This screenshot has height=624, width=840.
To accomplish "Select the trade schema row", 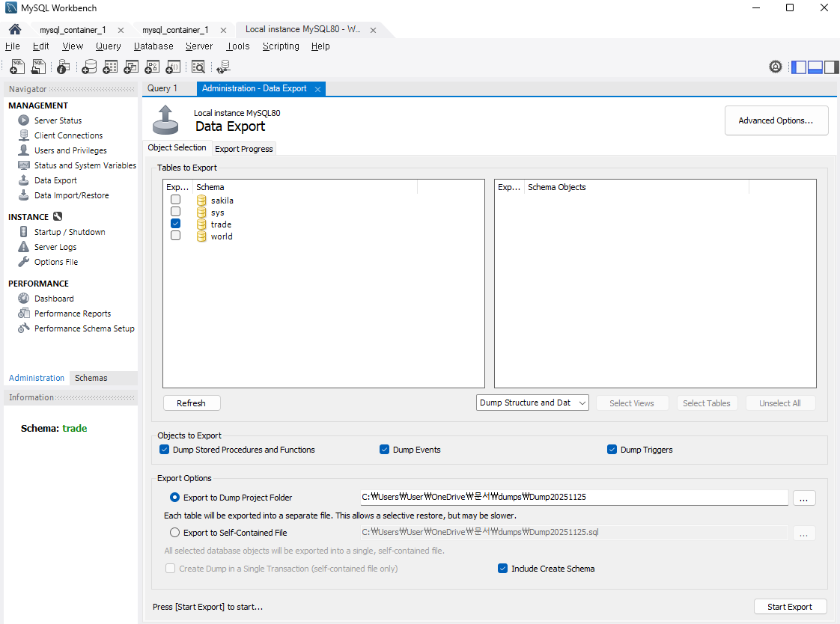I will 324,224.
